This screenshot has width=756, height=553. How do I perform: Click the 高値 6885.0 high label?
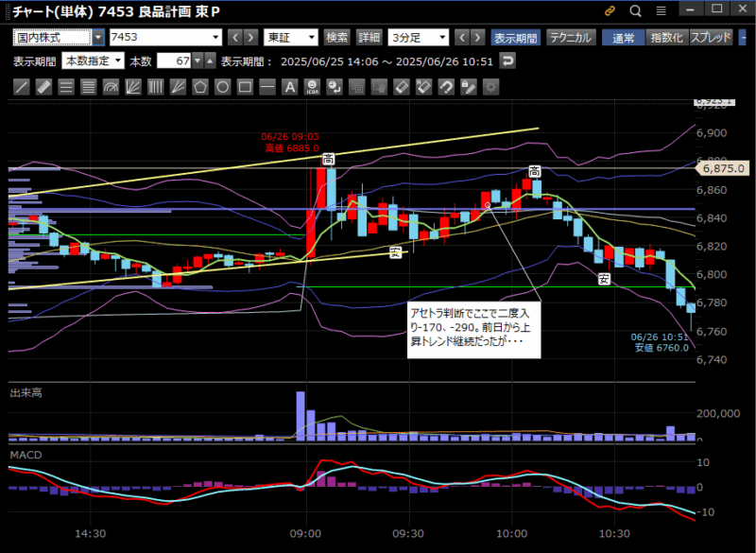[292, 148]
